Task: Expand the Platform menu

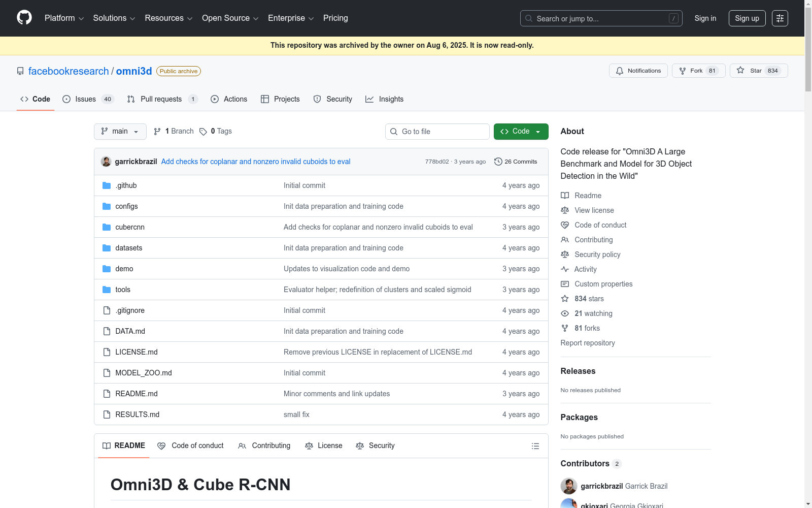Action: tap(64, 18)
